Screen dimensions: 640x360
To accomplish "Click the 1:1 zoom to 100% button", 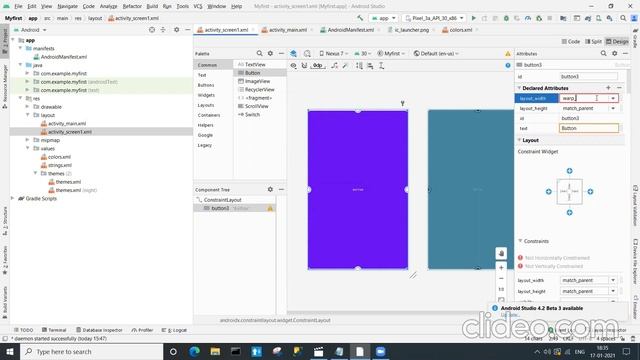I will click(501, 289).
